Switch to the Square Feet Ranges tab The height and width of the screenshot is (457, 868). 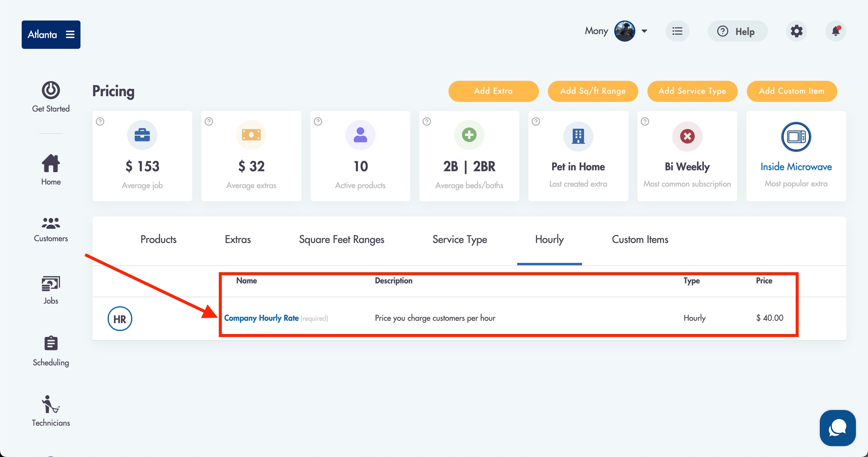(x=342, y=239)
